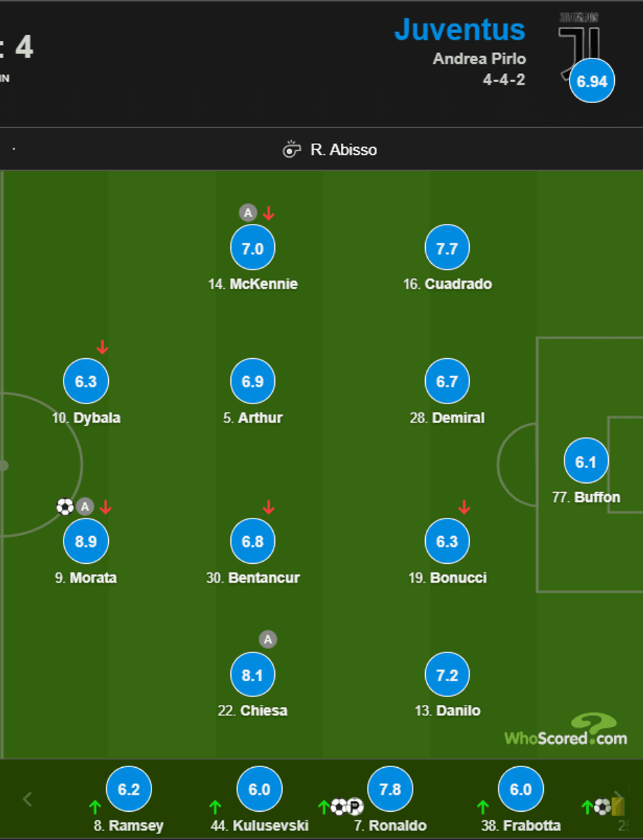Screen dimensions: 643x840
Task: Click the assist icon above McKennie
Action: point(247,213)
